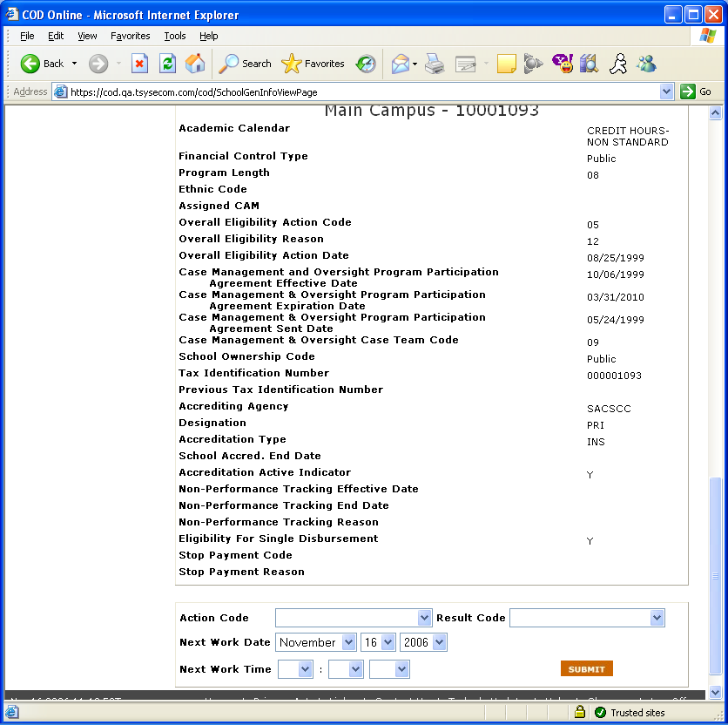The height and width of the screenshot is (725, 728).
Task: Click the Stop Payment Reason label
Action: (241, 572)
